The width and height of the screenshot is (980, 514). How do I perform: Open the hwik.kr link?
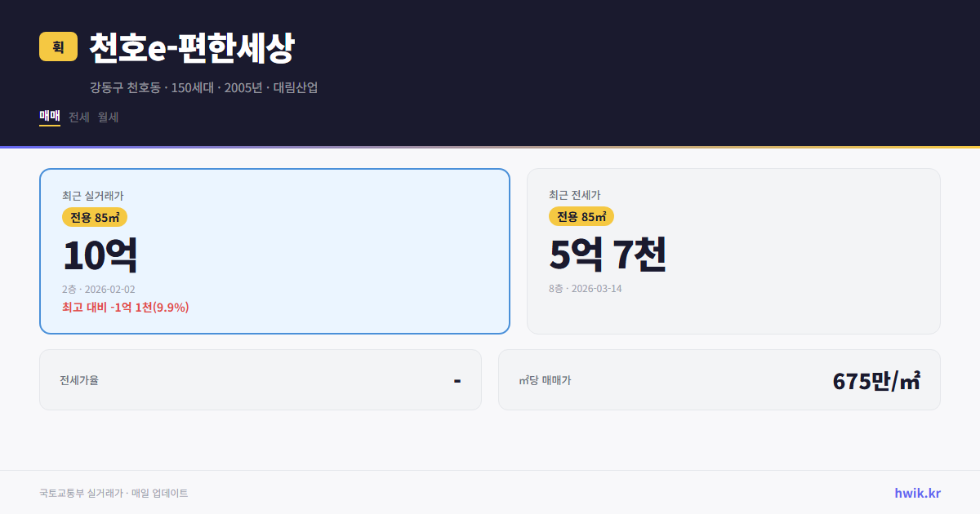pos(917,493)
